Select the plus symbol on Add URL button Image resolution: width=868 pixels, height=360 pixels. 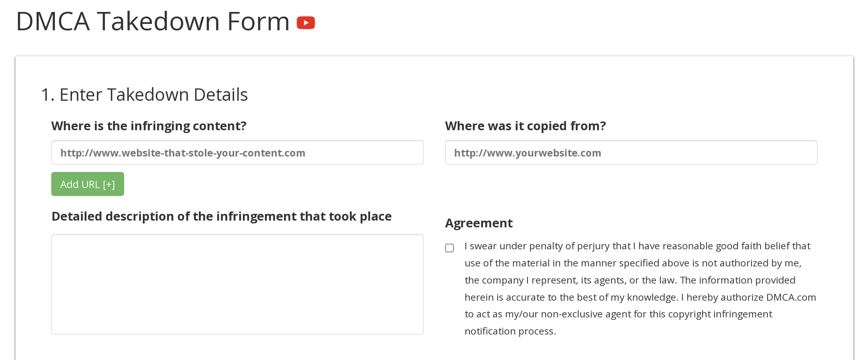point(108,184)
